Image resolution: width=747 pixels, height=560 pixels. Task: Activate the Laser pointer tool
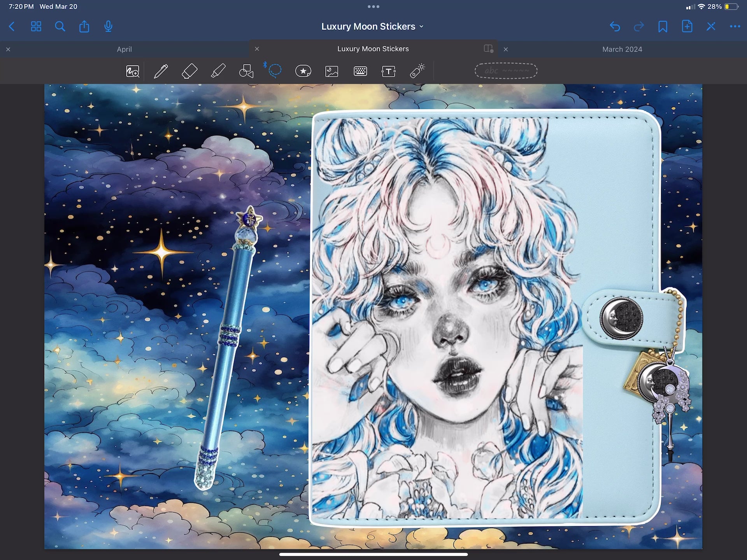417,71
